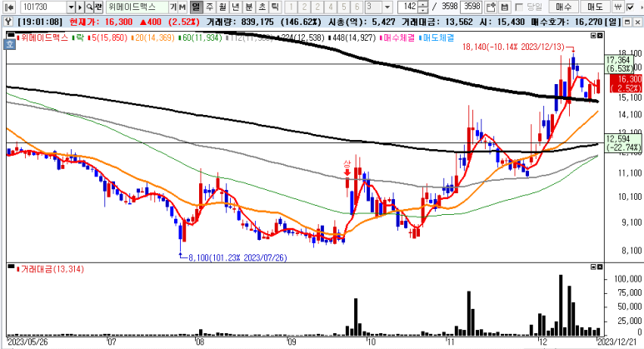The height and width of the screenshot is (349, 644).
Task: Click the back-to-start arrow icon in toolbar
Action: click(x=9, y=7)
